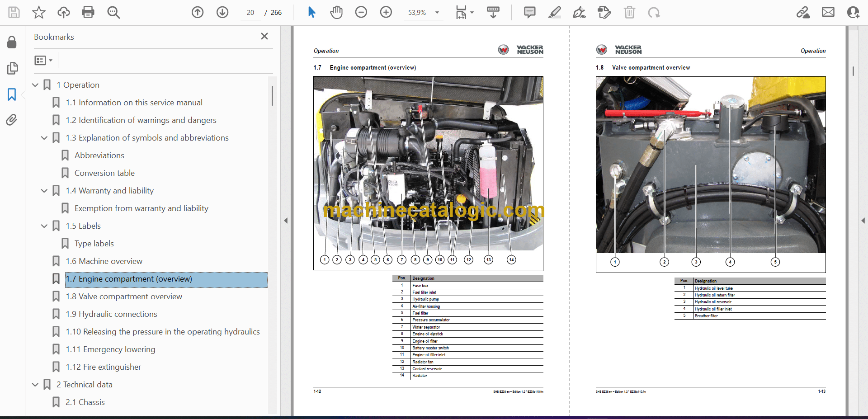Expand the right tools pane arrow
Viewport: 868px width, 419px height.
(863, 221)
